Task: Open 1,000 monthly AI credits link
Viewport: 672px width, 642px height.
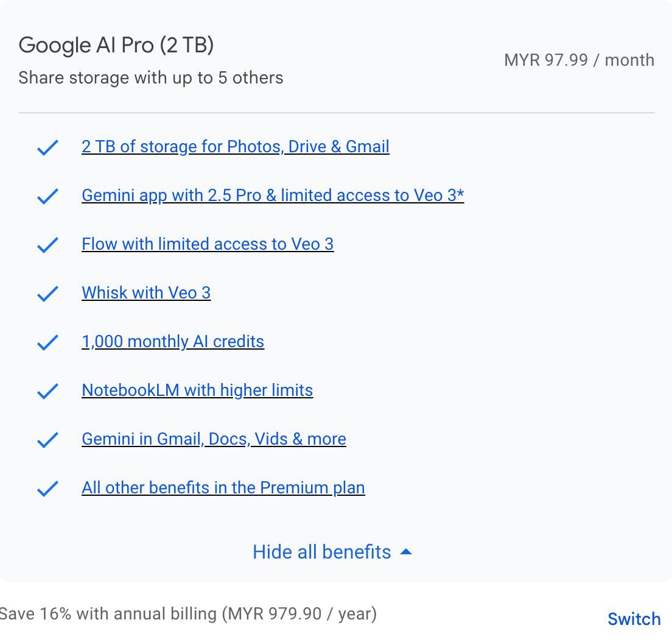Action: (173, 342)
